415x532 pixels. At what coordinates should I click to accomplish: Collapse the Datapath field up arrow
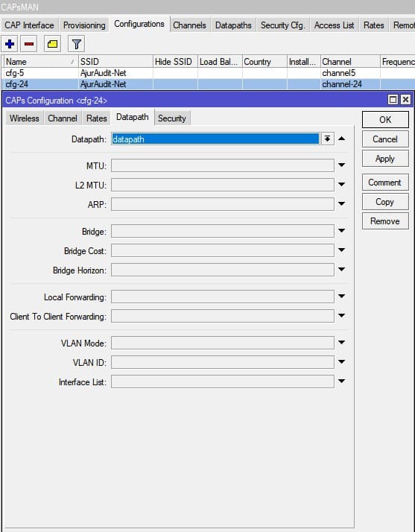coord(342,139)
